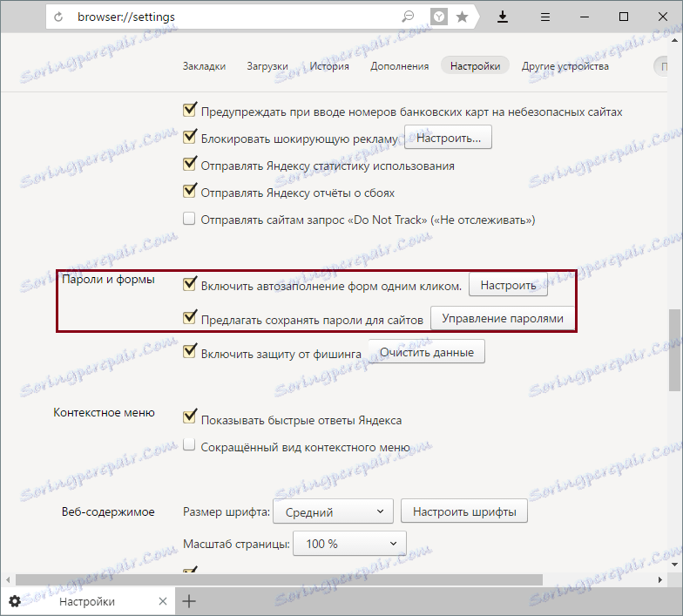This screenshot has width=683, height=616.
Task: Click the Очистить данные button
Action: [x=427, y=352]
